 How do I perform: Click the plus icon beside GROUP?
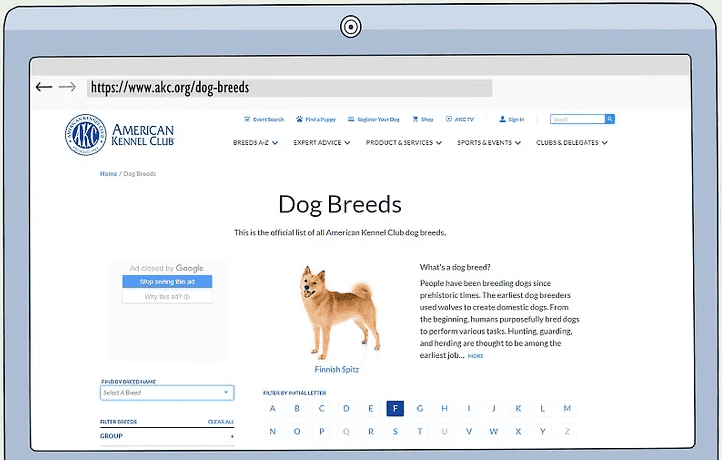232,436
